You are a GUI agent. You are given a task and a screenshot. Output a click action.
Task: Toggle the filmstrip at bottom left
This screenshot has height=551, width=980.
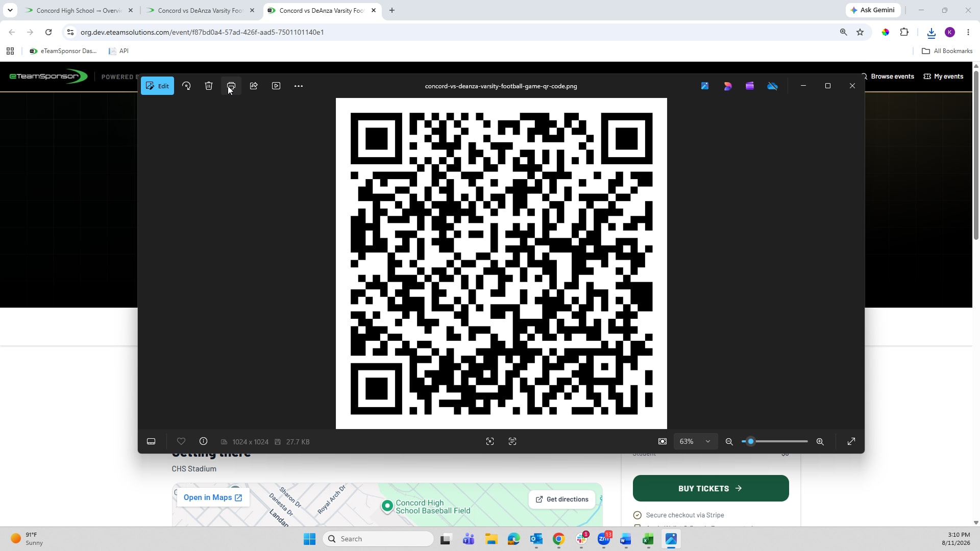(x=151, y=441)
